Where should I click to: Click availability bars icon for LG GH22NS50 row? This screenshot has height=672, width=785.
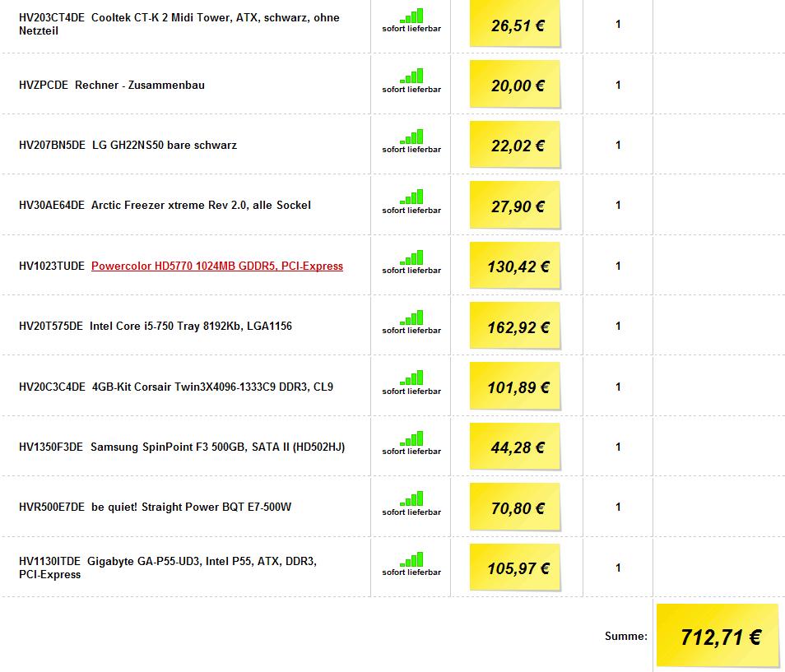point(411,137)
